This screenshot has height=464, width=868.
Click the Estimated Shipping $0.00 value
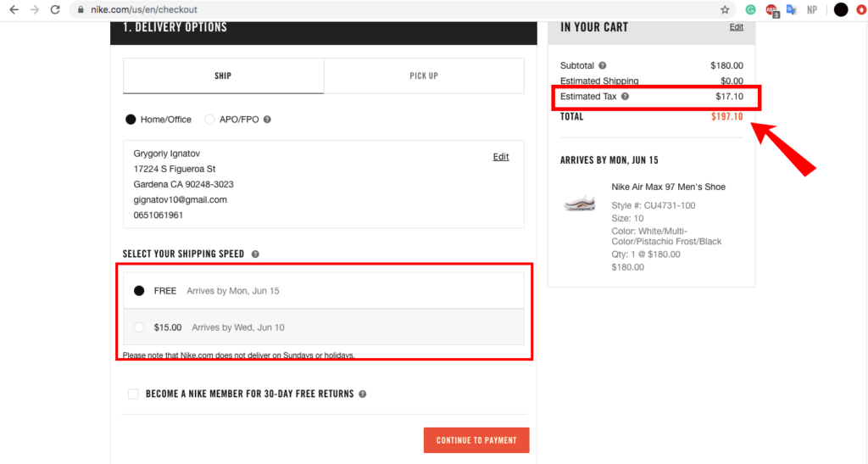pos(732,81)
